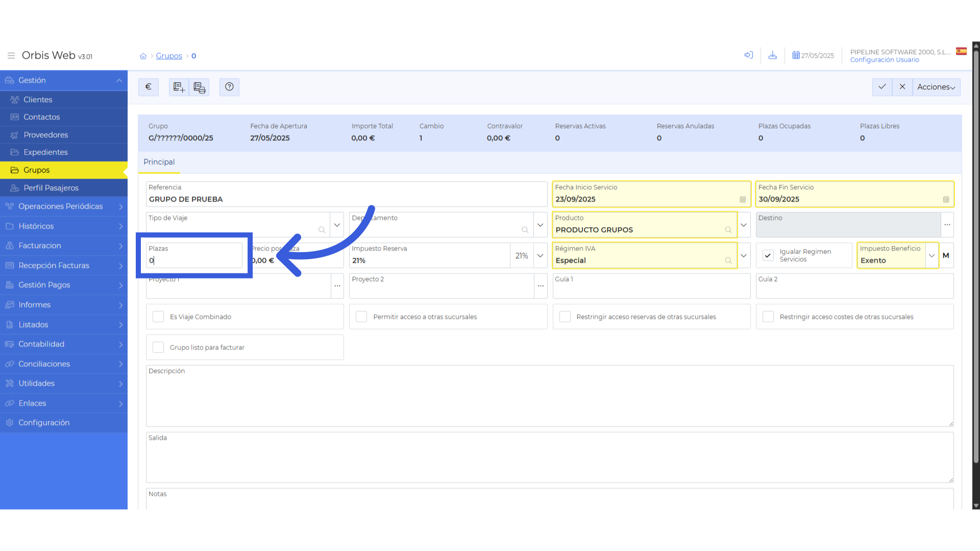Click the add document toolbar icon

179,87
